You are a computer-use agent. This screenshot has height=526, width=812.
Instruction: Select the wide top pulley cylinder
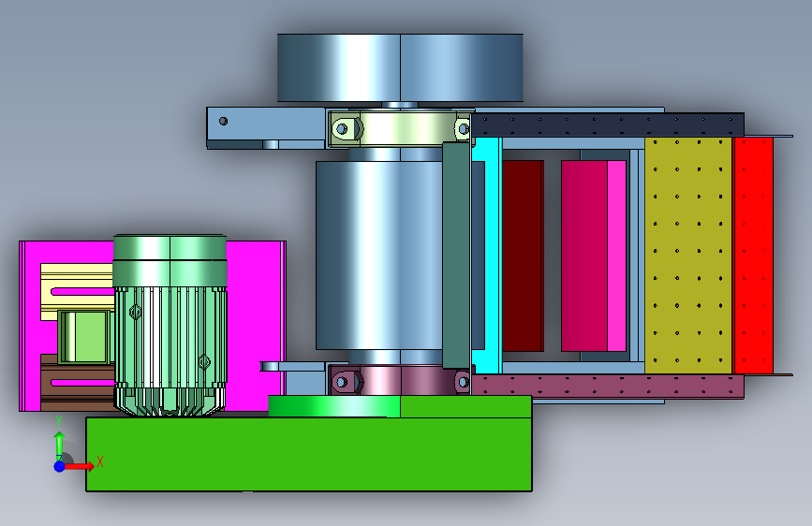400,67
